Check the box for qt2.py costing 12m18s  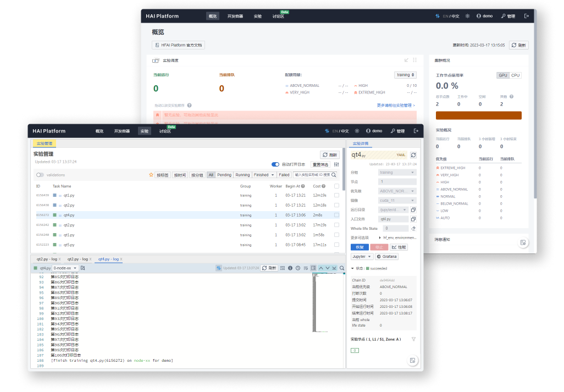tap(336, 205)
